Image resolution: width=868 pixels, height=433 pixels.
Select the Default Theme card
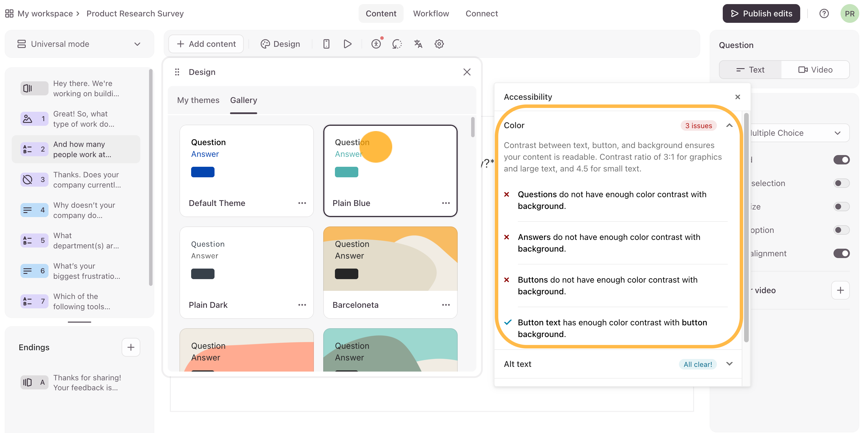pos(247,171)
